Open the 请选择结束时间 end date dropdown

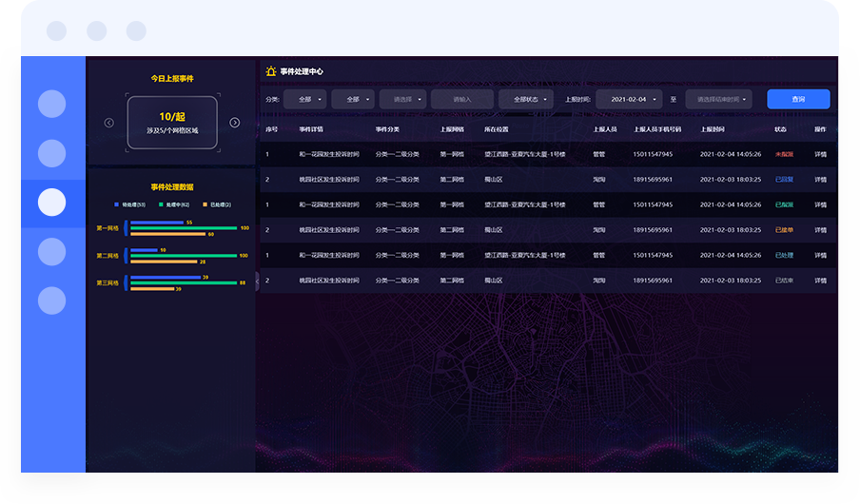(718, 99)
